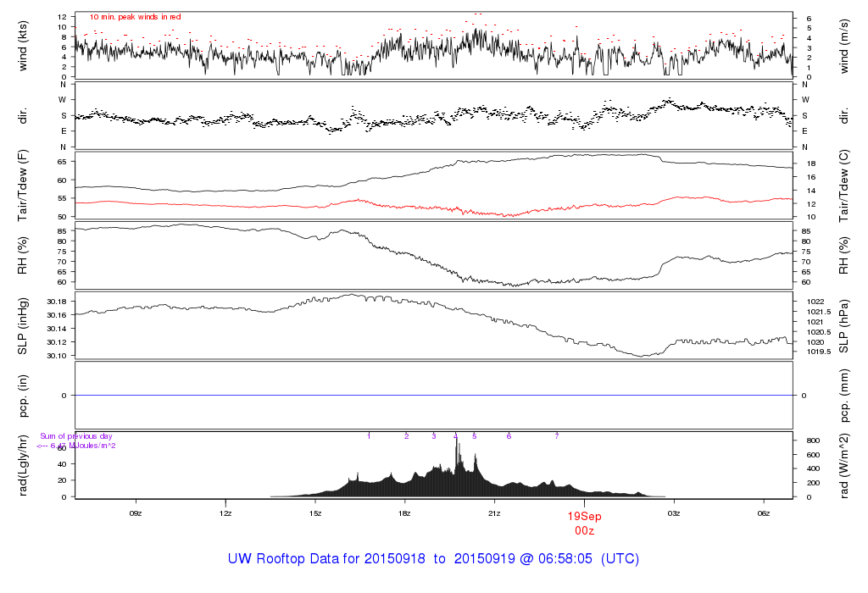Click the '30.10' pressure tick value
Screen dimensions: 868x593
(57, 356)
